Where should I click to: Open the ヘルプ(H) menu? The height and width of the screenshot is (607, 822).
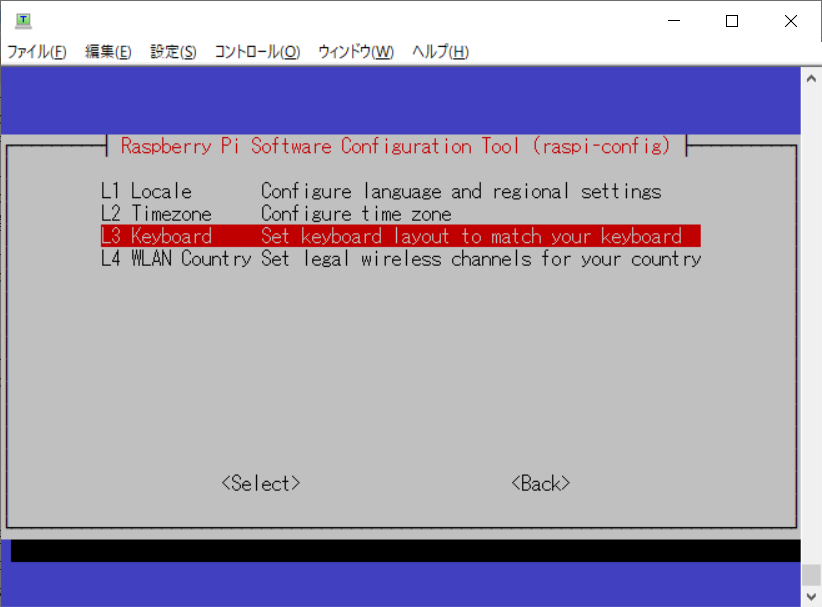[x=440, y=52]
